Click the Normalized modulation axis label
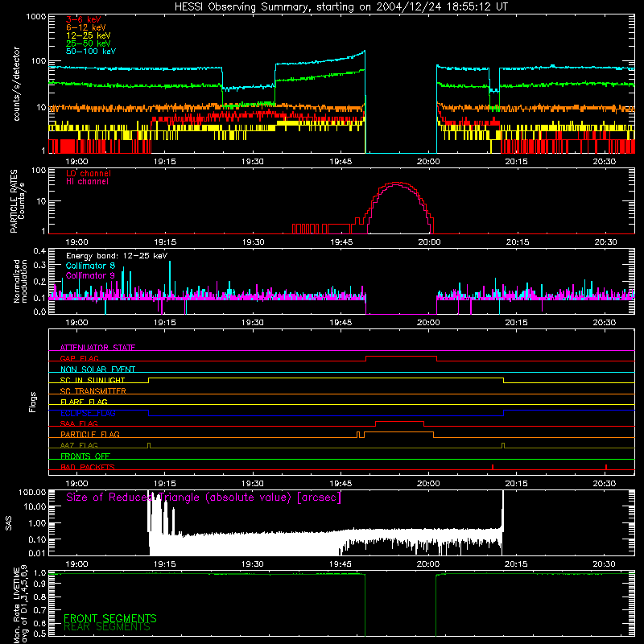The image size is (644, 644). click(x=20, y=281)
